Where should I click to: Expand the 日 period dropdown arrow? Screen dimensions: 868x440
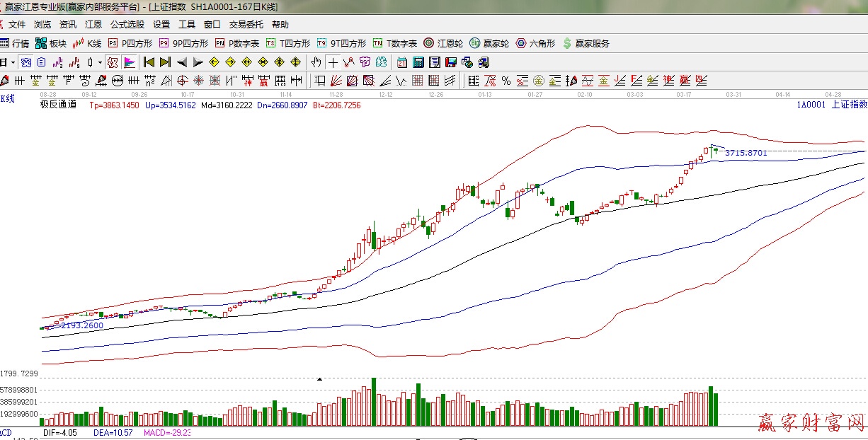pos(13,62)
